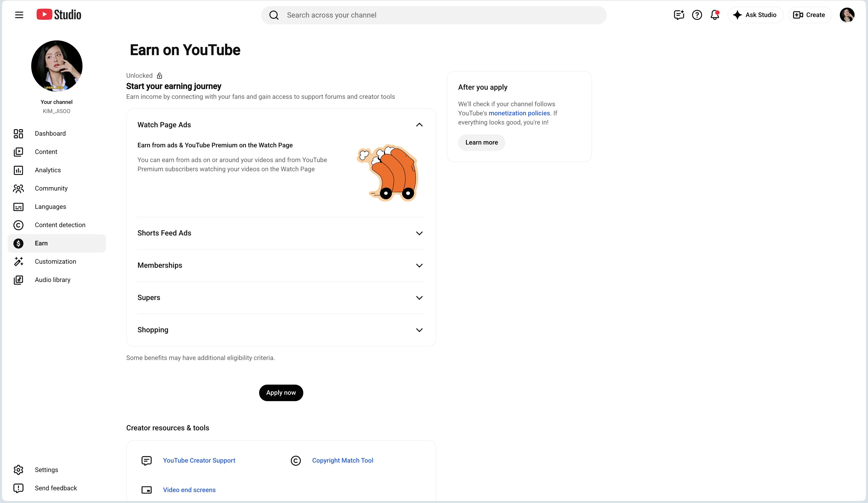
Task: Open the send feedback comment icon in header
Action: pyautogui.click(x=679, y=15)
